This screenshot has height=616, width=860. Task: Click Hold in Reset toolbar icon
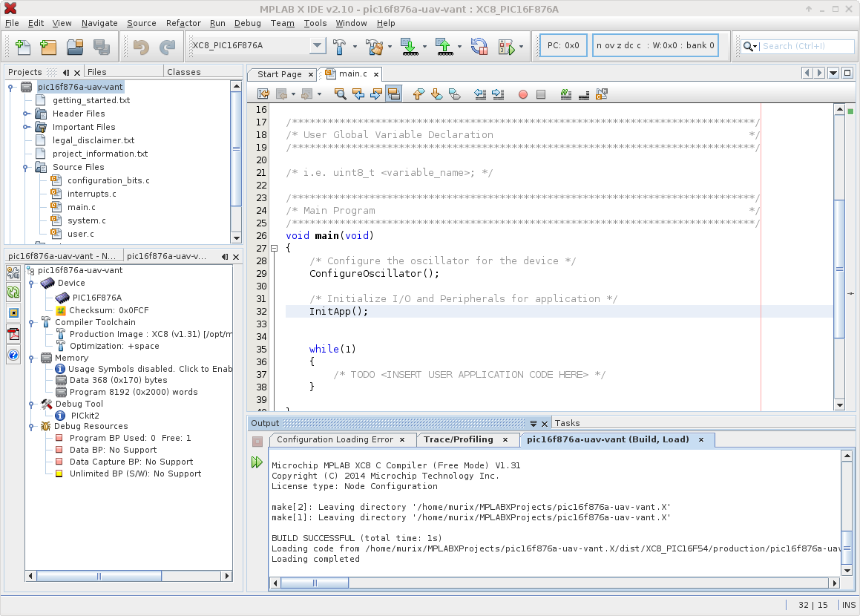(x=479, y=47)
